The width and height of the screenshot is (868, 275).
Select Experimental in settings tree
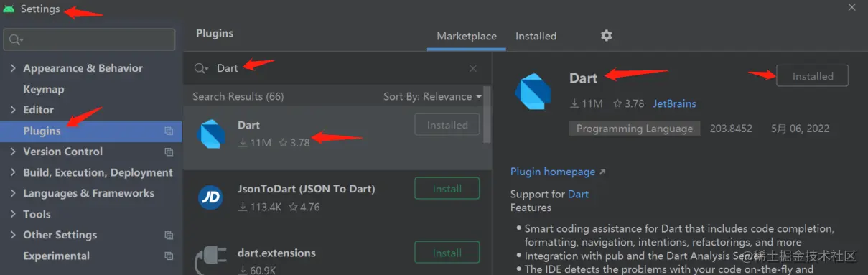pyautogui.click(x=56, y=256)
